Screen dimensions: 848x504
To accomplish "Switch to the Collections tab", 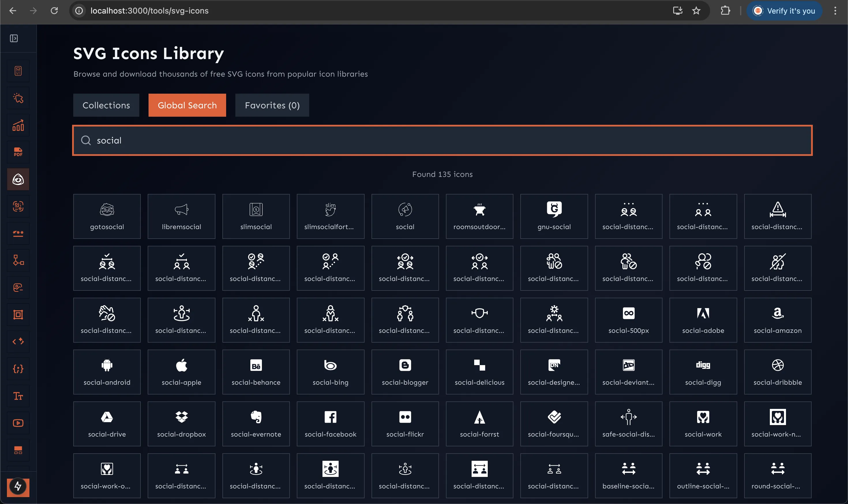I will point(106,105).
